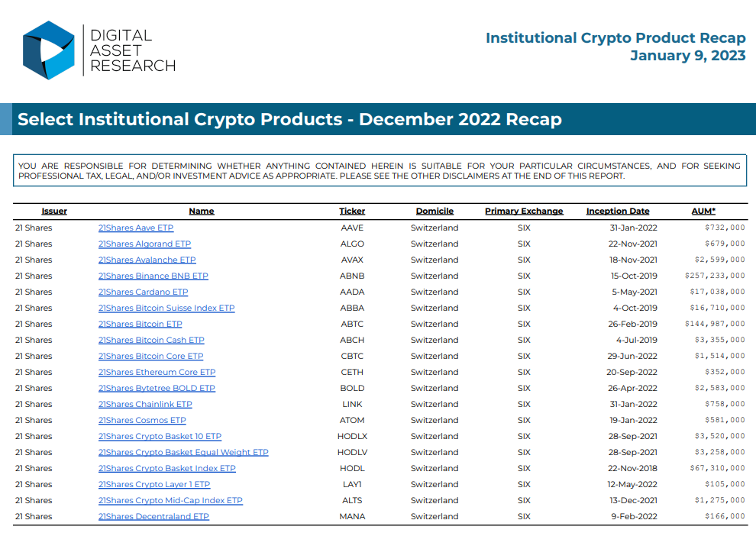Open the 21Shares Avalanche ETP link
756x533 pixels.
tap(147, 260)
